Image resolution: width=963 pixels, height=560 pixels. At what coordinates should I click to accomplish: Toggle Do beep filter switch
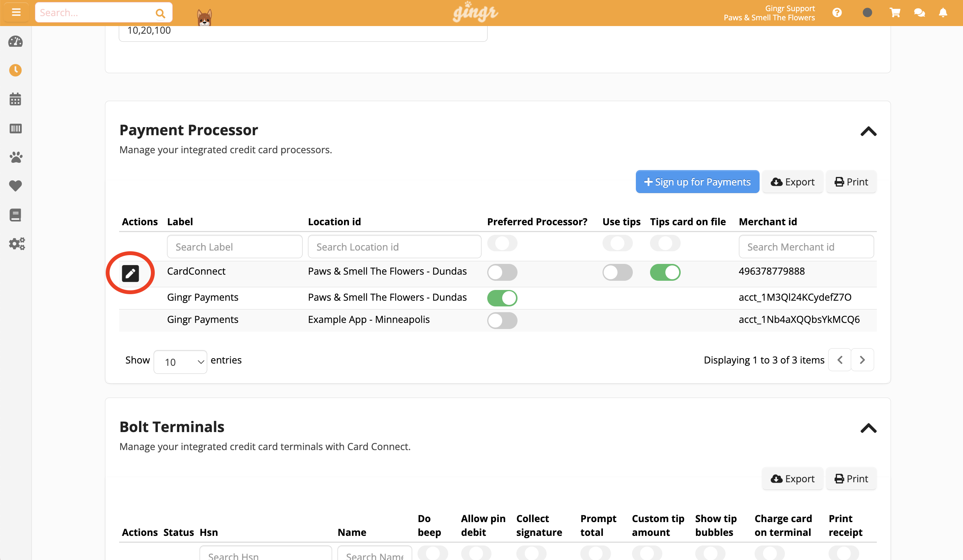point(432,553)
